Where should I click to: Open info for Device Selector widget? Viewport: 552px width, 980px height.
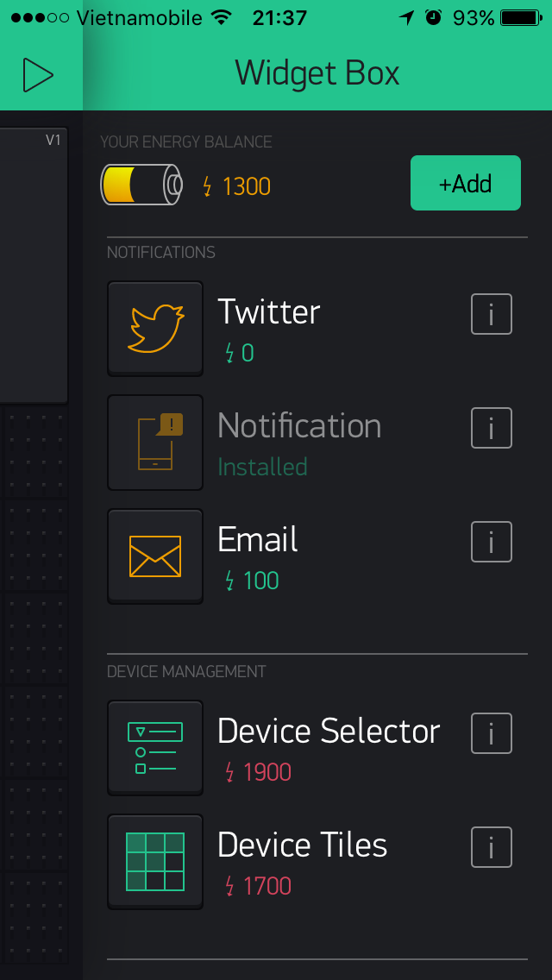[492, 733]
